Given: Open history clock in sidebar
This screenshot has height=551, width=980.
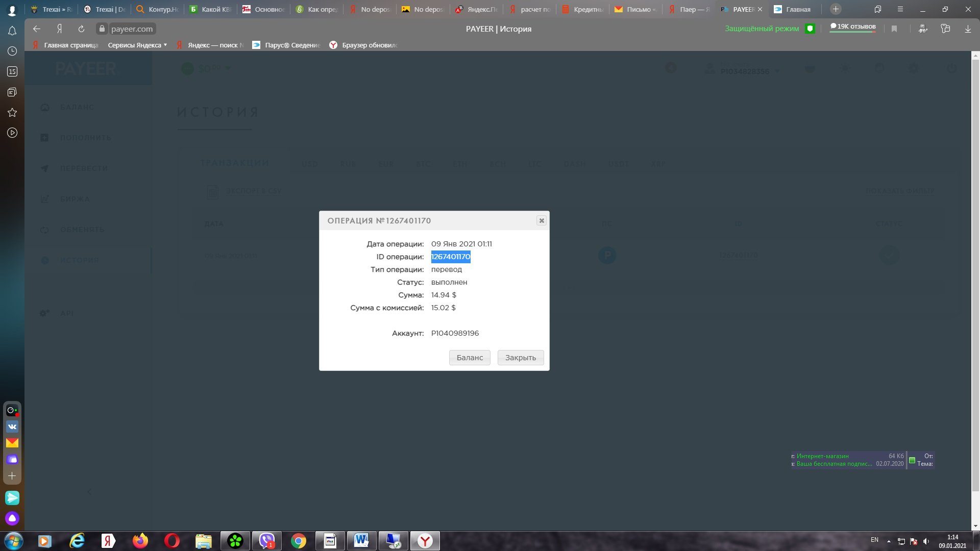Looking at the screenshot, I should coord(12,51).
